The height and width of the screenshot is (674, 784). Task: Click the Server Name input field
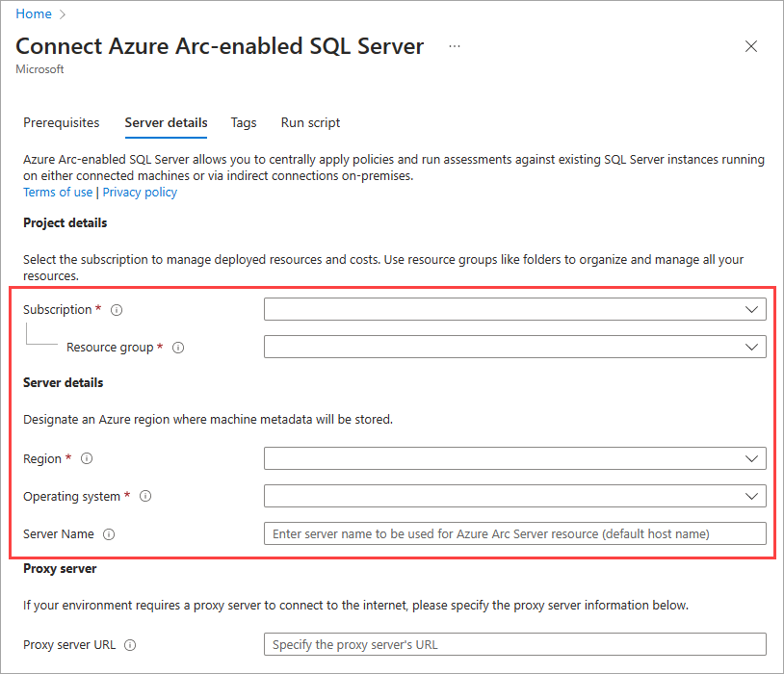pyautogui.click(x=514, y=533)
